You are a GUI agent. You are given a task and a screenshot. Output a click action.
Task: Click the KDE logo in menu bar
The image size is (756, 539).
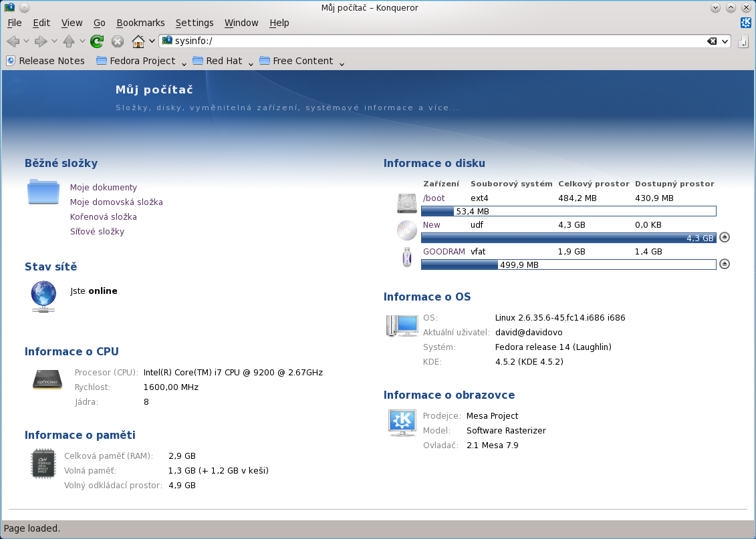click(x=746, y=23)
